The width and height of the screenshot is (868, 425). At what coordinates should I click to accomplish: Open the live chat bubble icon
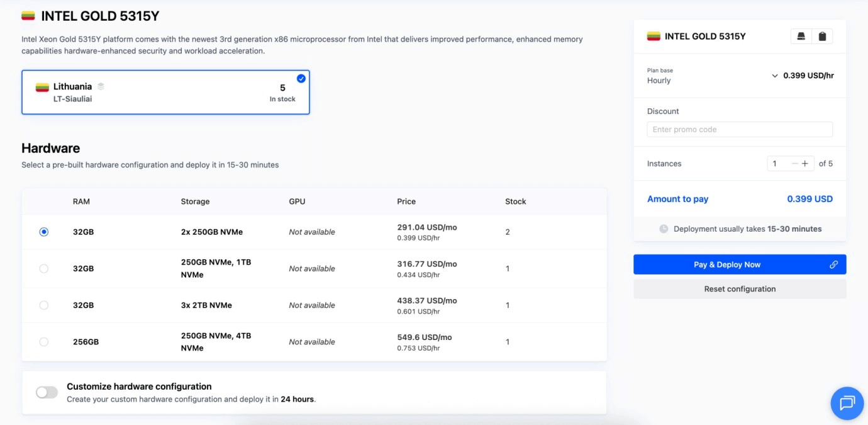[847, 403]
